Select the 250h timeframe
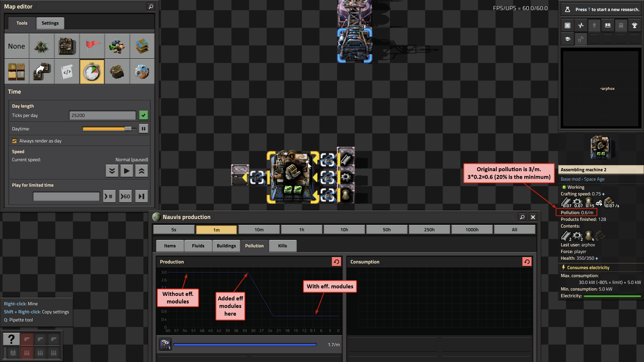 tap(429, 230)
